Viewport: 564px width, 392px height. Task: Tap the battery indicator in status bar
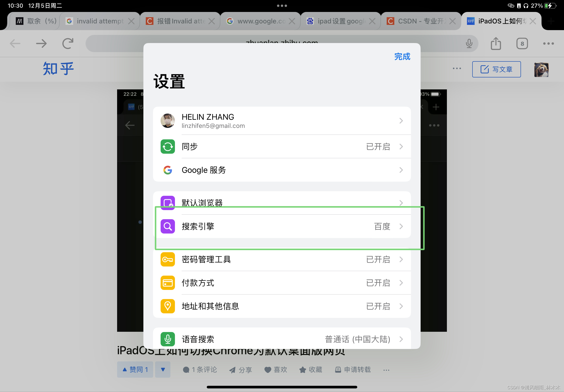pos(550,6)
